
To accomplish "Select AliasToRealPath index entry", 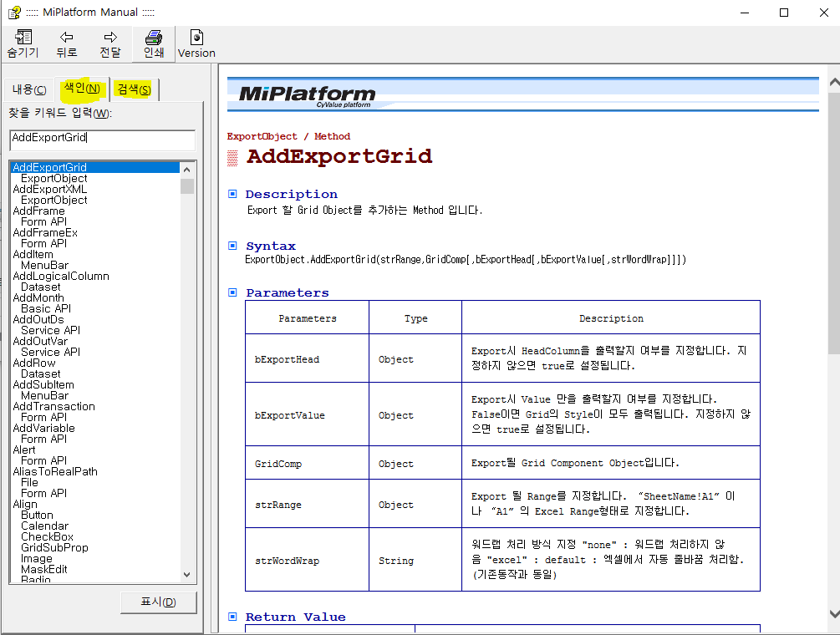I will pos(55,472).
